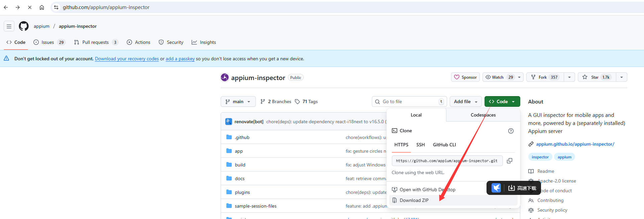Viewport: 644px width, 219px height.
Task: Open the build folder
Action: [240, 165]
